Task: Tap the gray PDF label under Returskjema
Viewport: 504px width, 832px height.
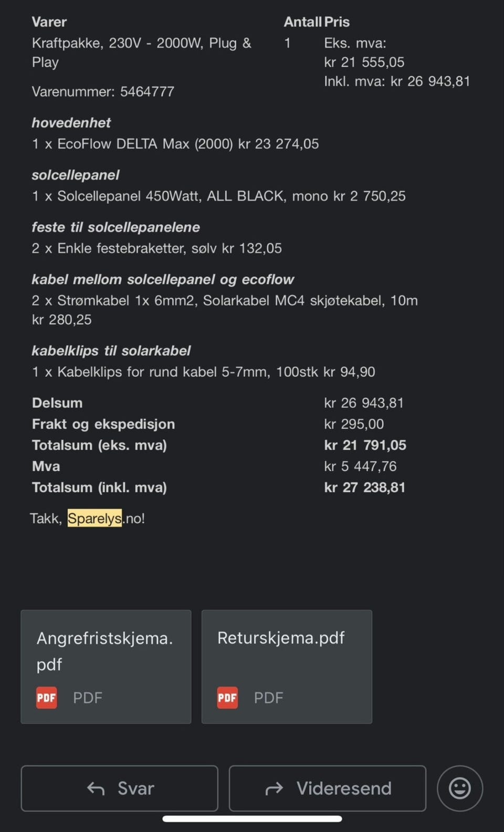Action: click(268, 698)
